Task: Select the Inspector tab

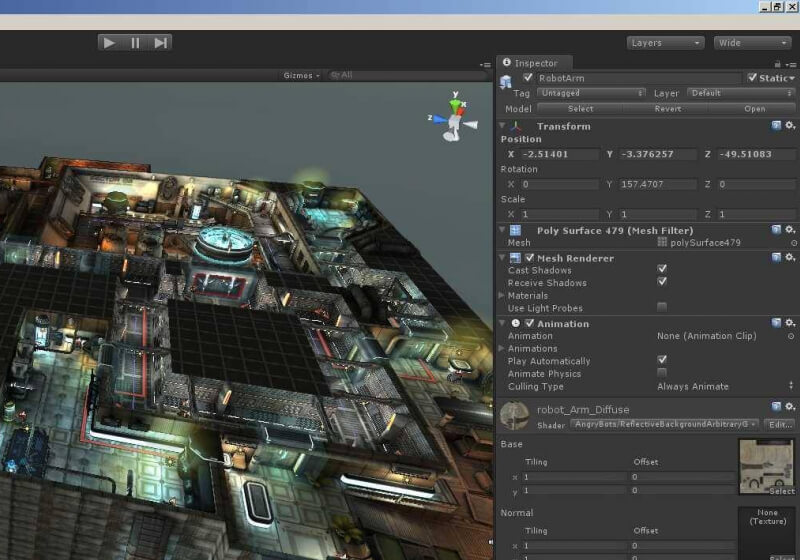Action: pos(534,63)
